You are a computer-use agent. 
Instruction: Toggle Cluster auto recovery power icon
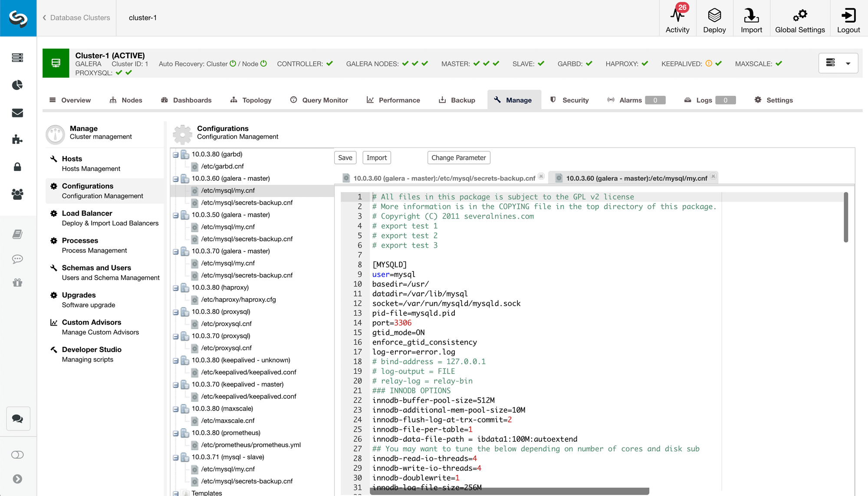pos(233,64)
